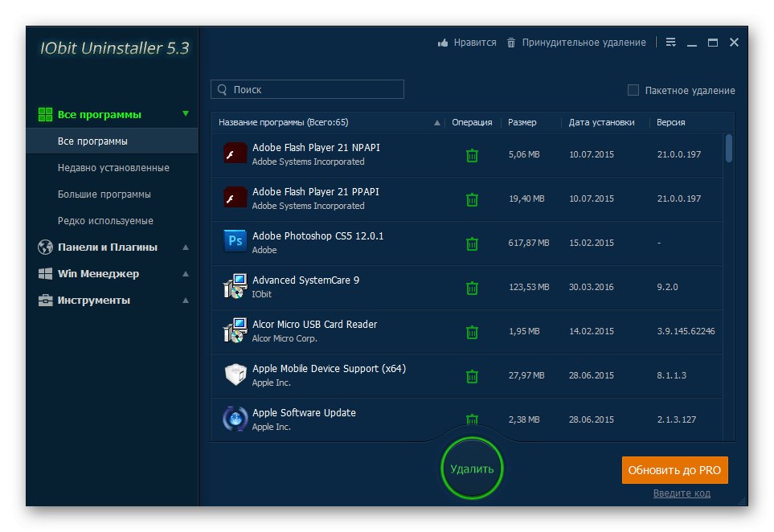Expand the Панели и Плагины section arrow

[186, 248]
